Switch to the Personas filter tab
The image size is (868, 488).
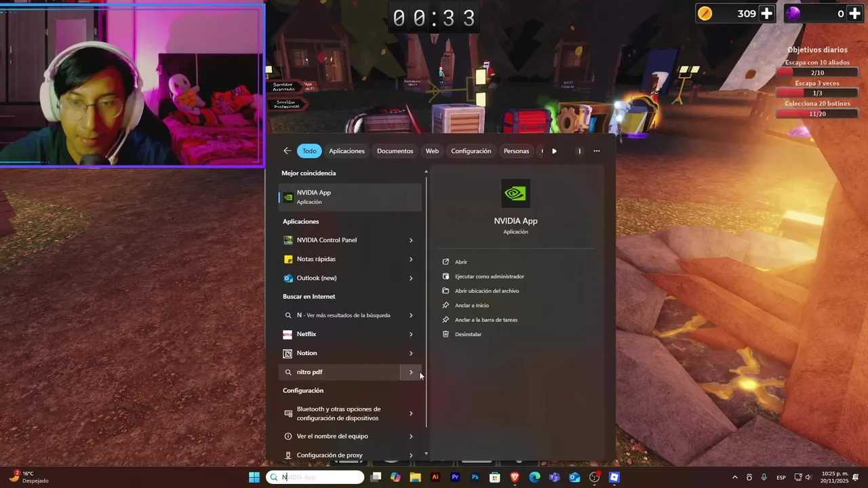coord(516,151)
